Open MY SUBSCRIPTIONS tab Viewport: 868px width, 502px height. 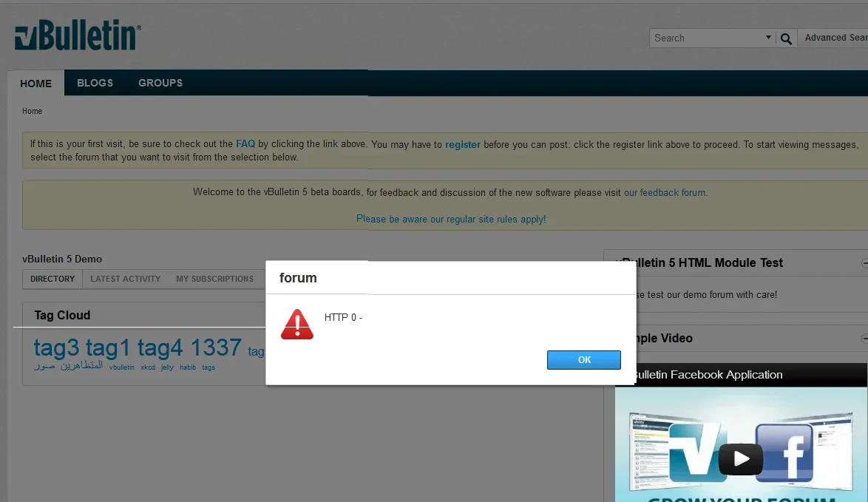tap(215, 279)
